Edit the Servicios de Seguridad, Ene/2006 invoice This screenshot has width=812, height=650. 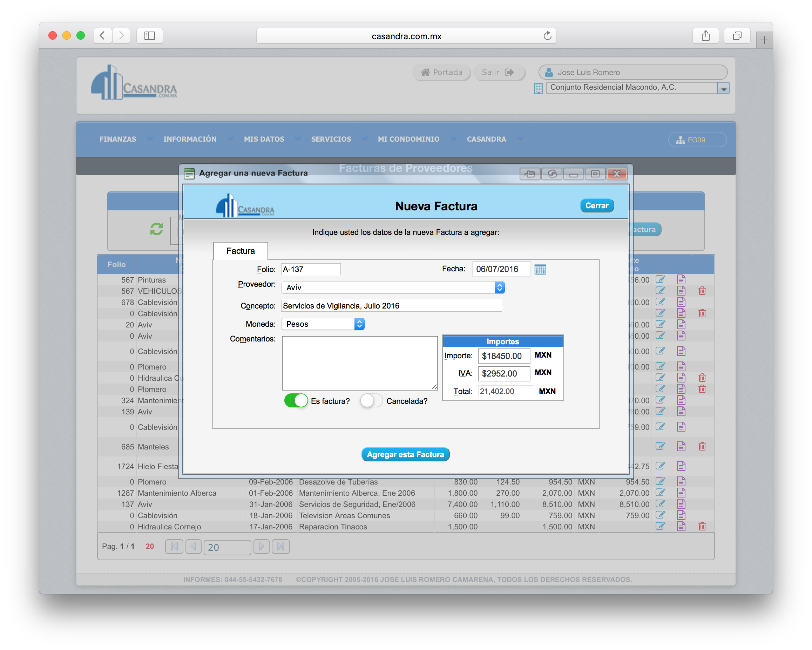660,504
